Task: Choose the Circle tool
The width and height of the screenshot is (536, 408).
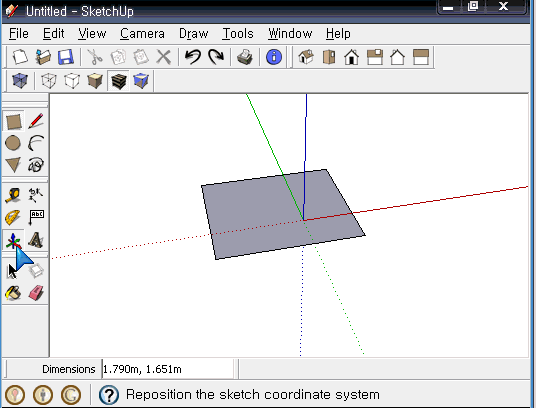Action: click(13, 143)
